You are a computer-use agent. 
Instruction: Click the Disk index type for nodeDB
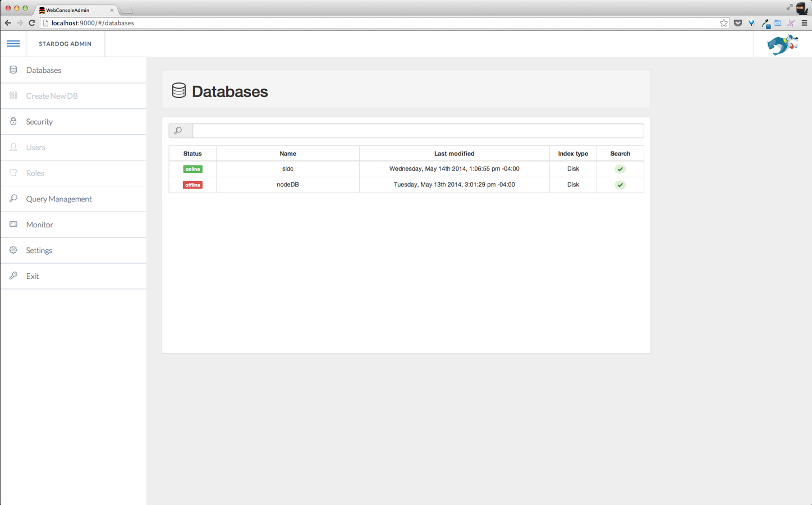click(x=573, y=185)
